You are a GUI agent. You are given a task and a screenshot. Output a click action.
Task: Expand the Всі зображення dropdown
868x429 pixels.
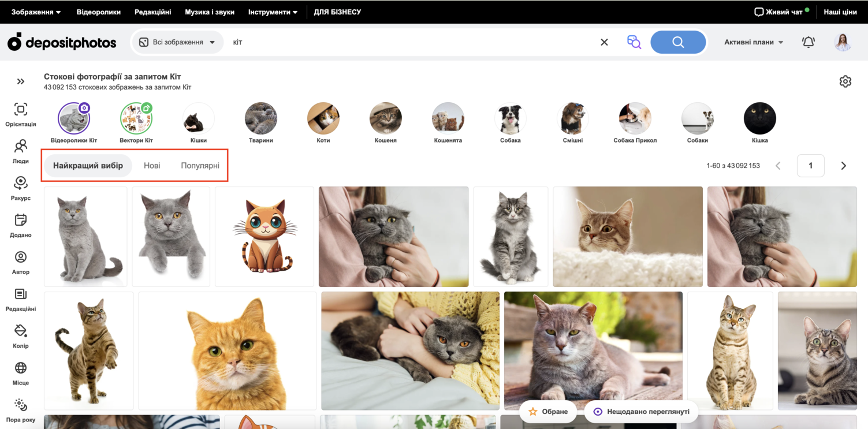tap(177, 42)
